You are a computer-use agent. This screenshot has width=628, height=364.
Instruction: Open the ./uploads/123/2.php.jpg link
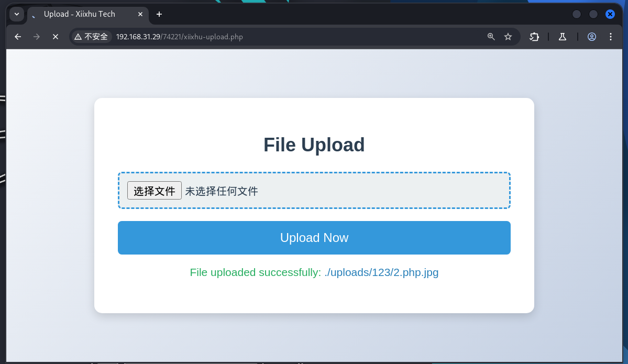(381, 272)
